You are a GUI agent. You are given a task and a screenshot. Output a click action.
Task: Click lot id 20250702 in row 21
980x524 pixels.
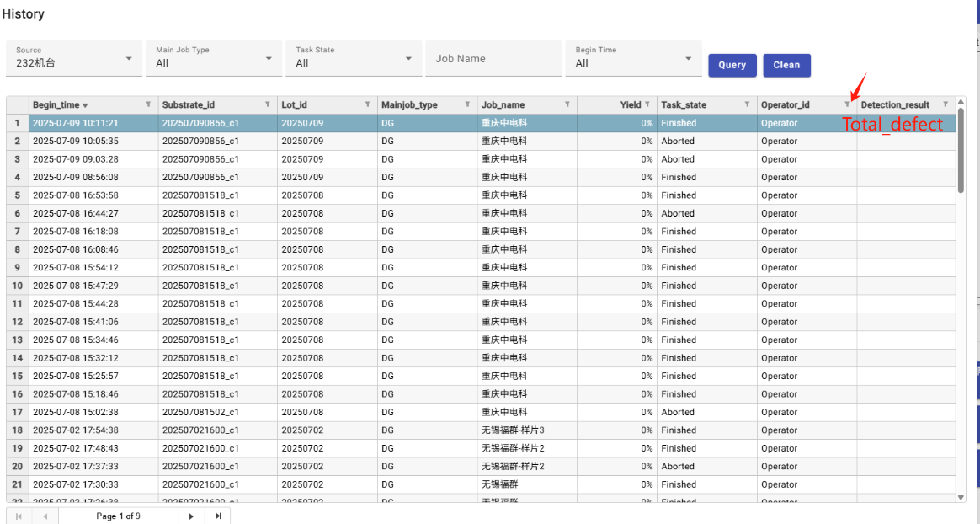tap(302, 484)
